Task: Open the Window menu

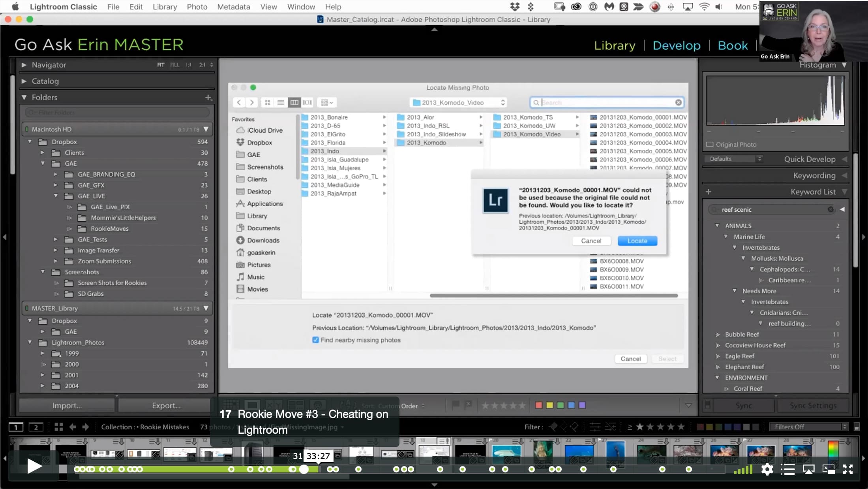Action: [301, 7]
